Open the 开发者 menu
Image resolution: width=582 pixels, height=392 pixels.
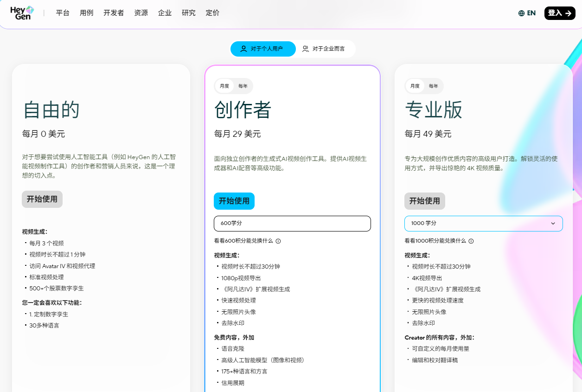pos(114,13)
